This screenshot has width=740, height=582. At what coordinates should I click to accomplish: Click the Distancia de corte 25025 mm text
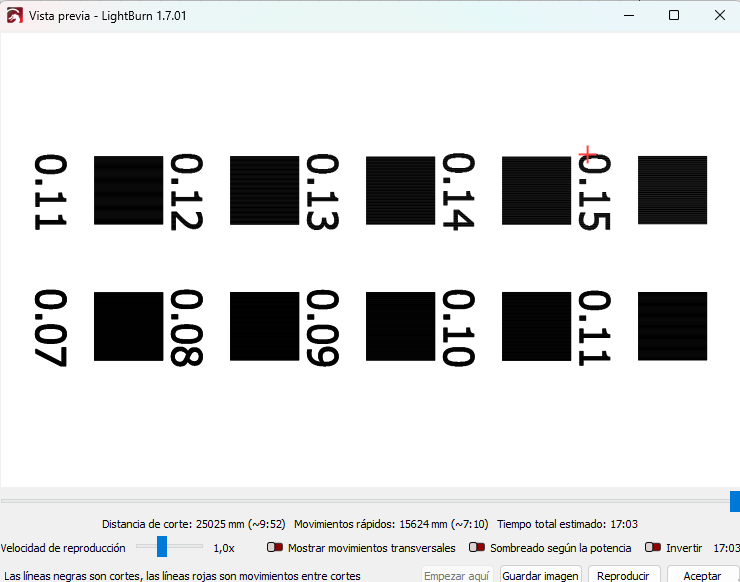(193, 524)
